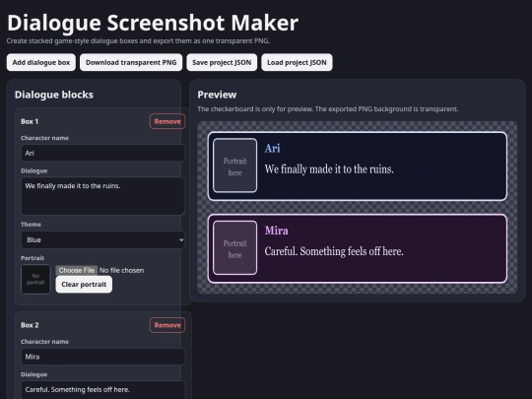Click the No portrait thumbnail placeholder

click(35, 279)
